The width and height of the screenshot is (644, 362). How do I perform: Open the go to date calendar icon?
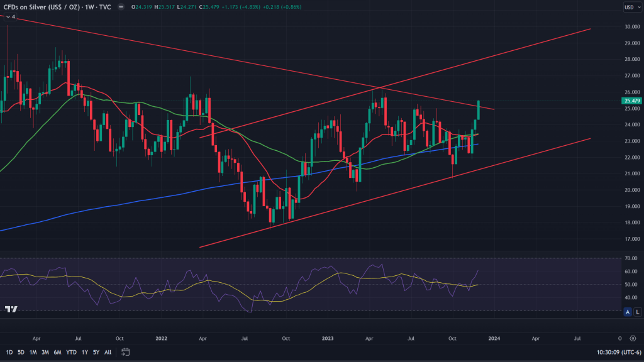point(126,352)
